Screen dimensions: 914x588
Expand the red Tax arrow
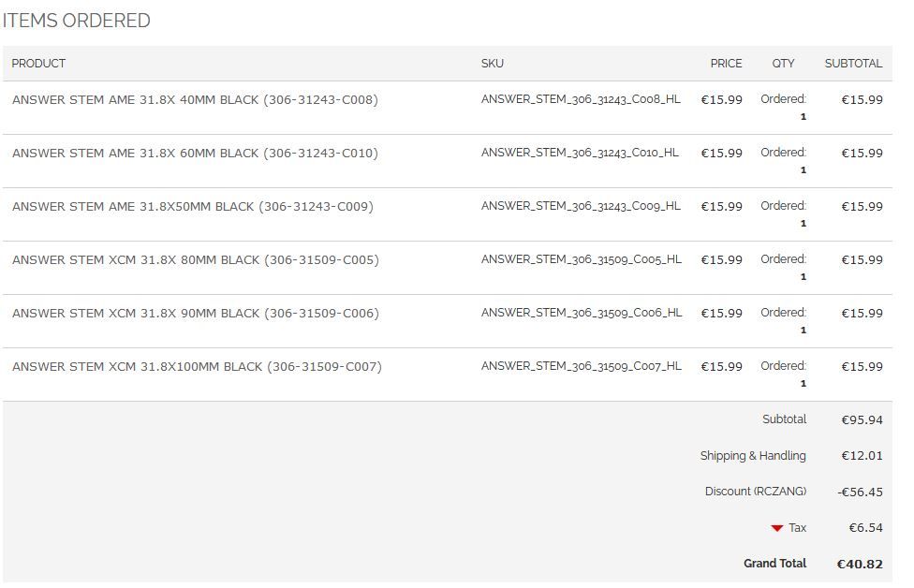[x=776, y=528]
